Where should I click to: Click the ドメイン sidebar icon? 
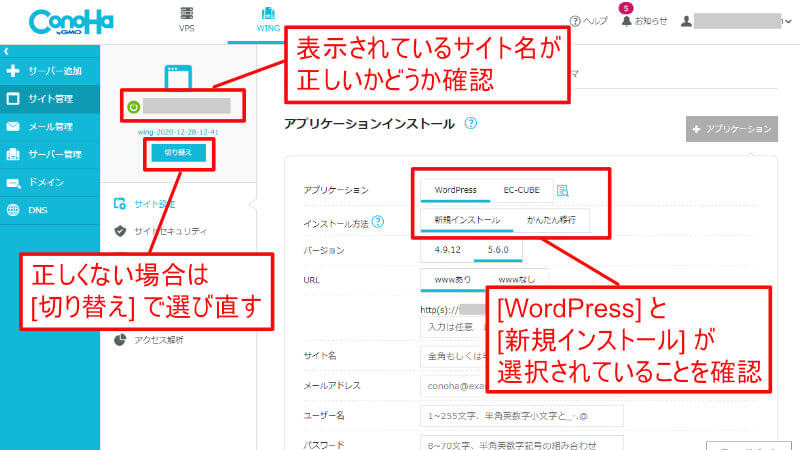click(13, 182)
